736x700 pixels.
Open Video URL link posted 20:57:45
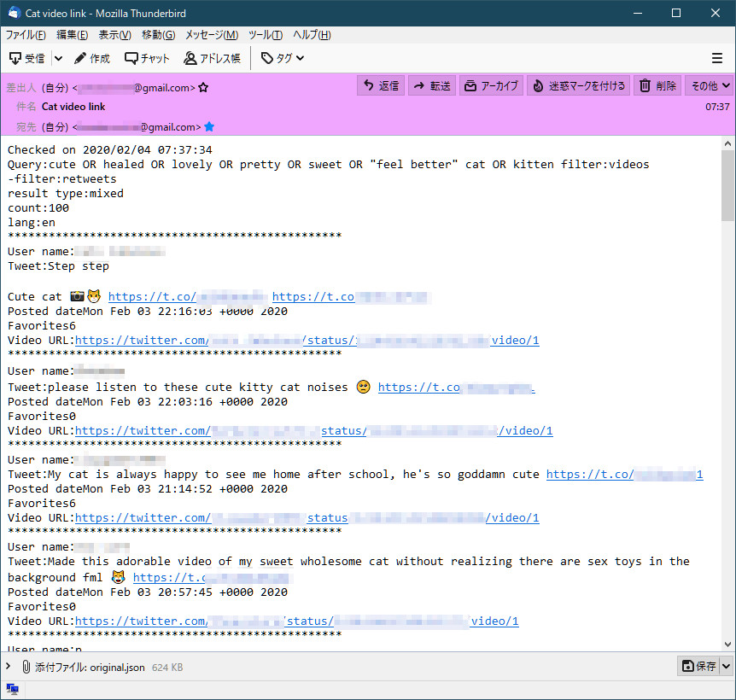point(296,621)
